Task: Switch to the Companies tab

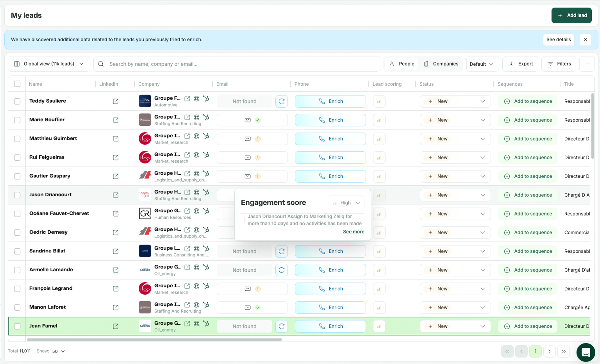Action: pyautogui.click(x=441, y=64)
